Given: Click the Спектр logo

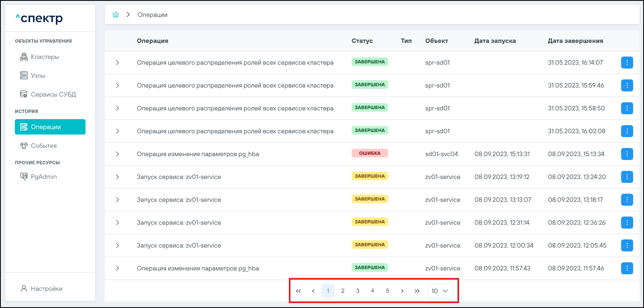Looking at the screenshot, I should [39, 18].
